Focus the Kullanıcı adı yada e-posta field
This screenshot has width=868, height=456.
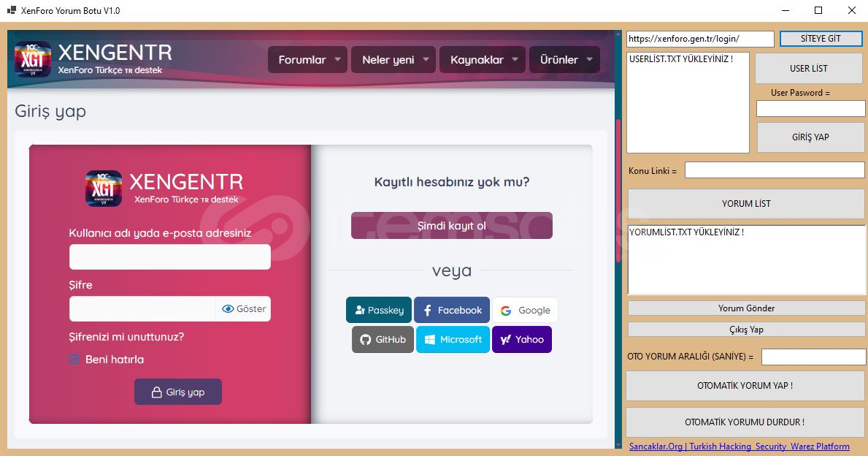click(170, 257)
